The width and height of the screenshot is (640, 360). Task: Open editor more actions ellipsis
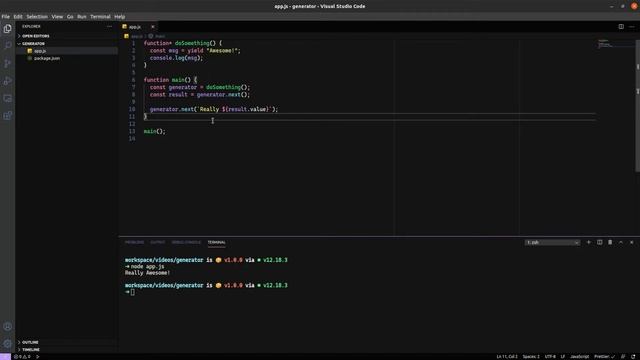632,27
